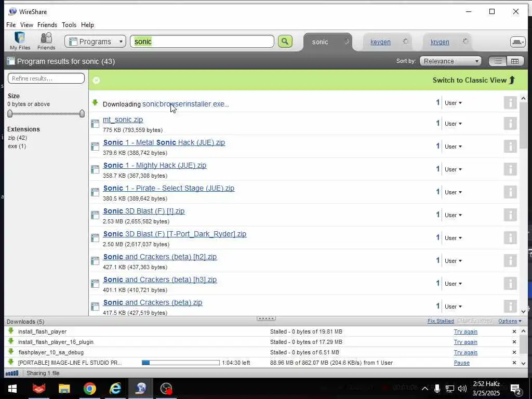
Task: Open the View menu
Action: 26,25
